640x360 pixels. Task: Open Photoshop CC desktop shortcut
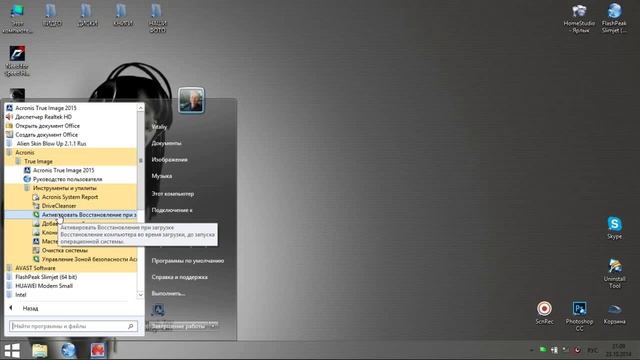point(579,316)
